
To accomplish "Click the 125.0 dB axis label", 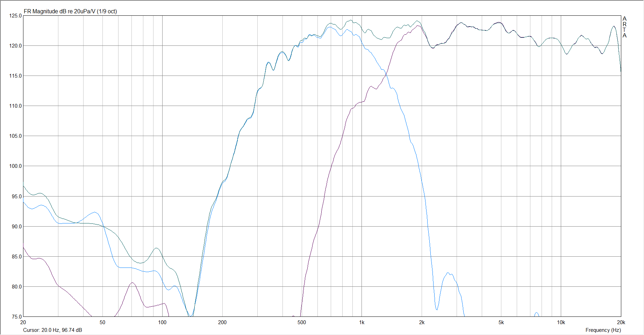I will coord(15,16).
